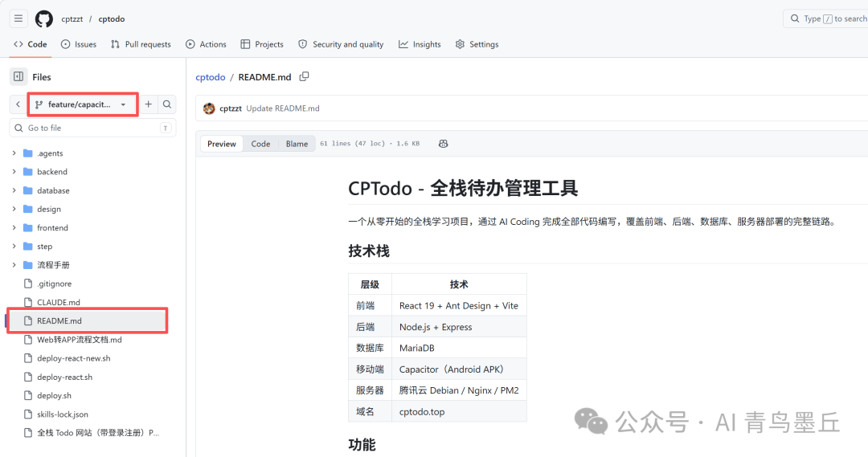Click the back arrow beside branch selector
Viewport: 868px width, 457px height.
pos(18,104)
